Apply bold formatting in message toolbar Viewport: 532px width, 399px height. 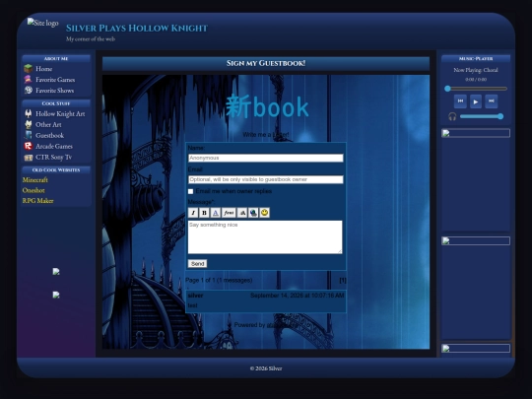tap(204, 213)
